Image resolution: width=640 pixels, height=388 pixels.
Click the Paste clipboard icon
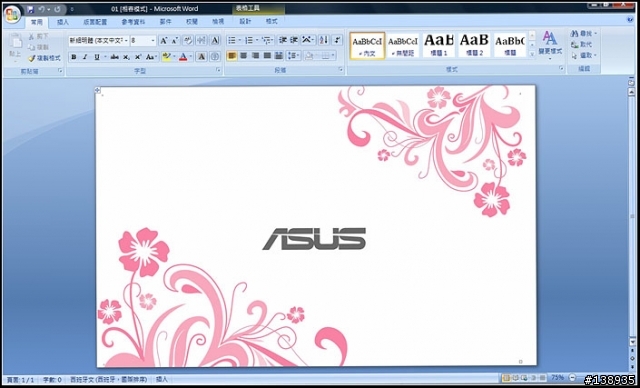[16, 41]
